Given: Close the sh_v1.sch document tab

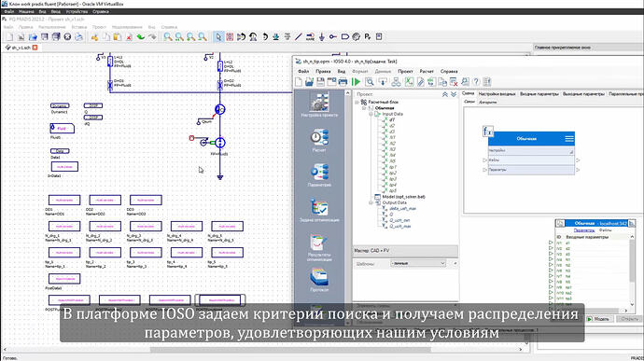Looking at the screenshot, I should (35, 48).
